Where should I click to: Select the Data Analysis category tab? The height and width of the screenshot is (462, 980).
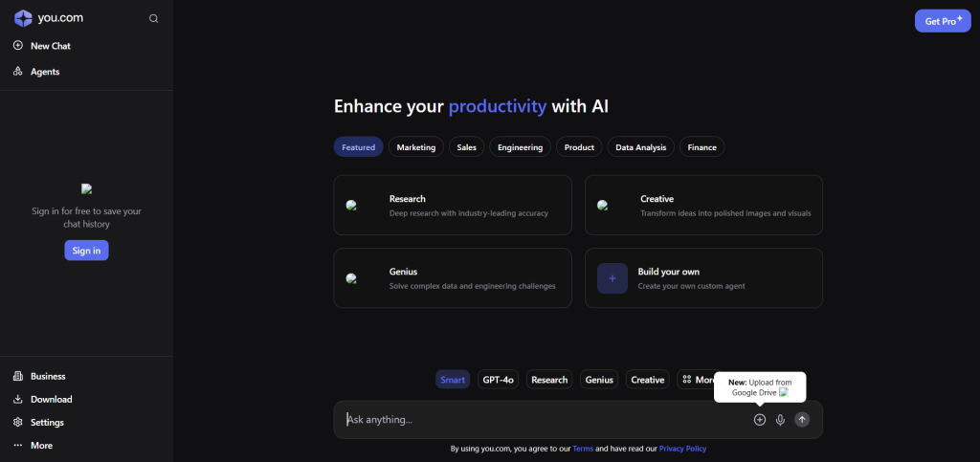pyautogui.click(x=642, y=147)
